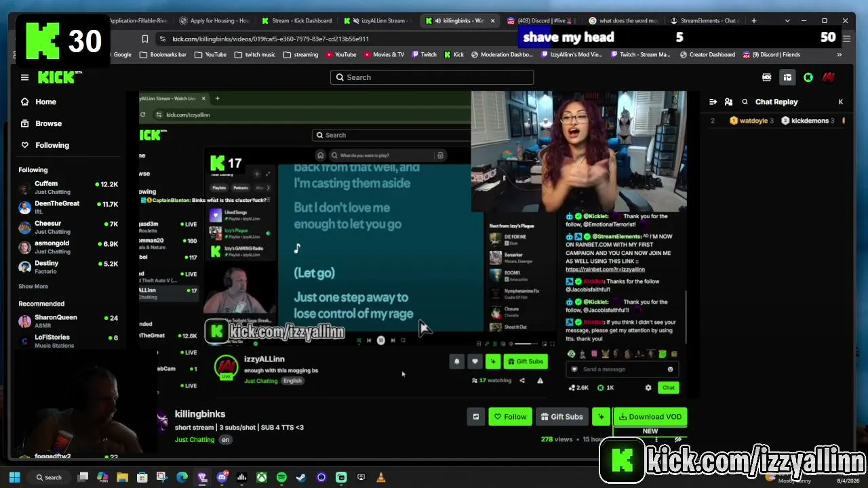Switch to the izzyALLinn Stream browser tab

click(377, 21)
